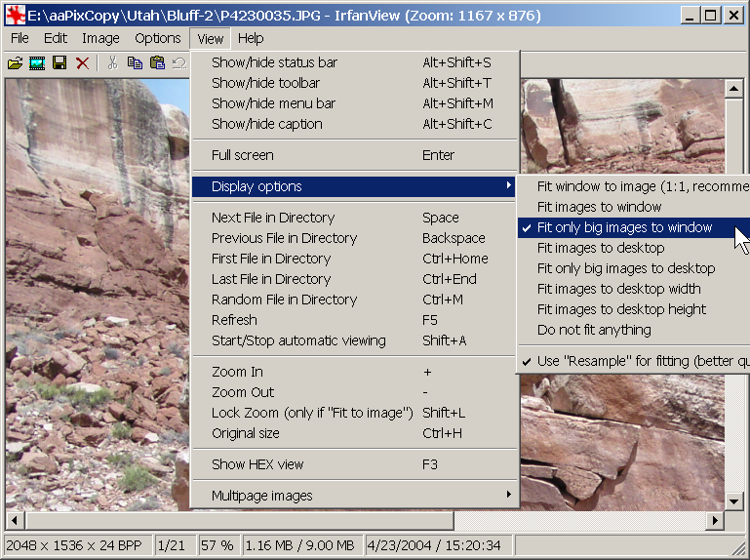Click the horizontal scrollbar left arrow
This screenshot has width=750, height=560.
14,520
